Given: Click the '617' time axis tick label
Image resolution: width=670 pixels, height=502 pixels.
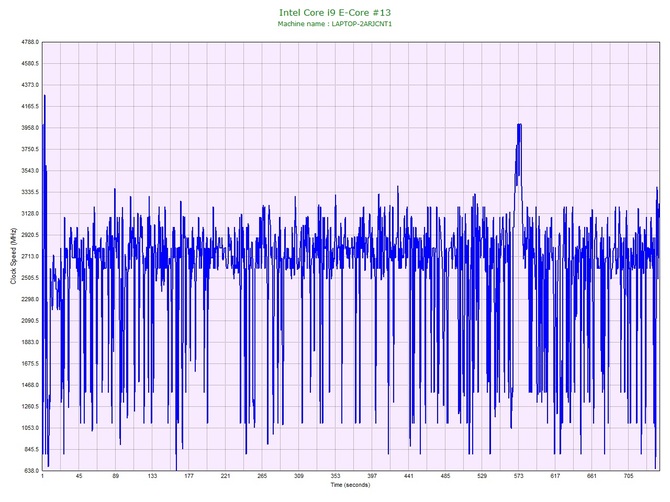Looking at the screenshot, I should tap(555, 476).
